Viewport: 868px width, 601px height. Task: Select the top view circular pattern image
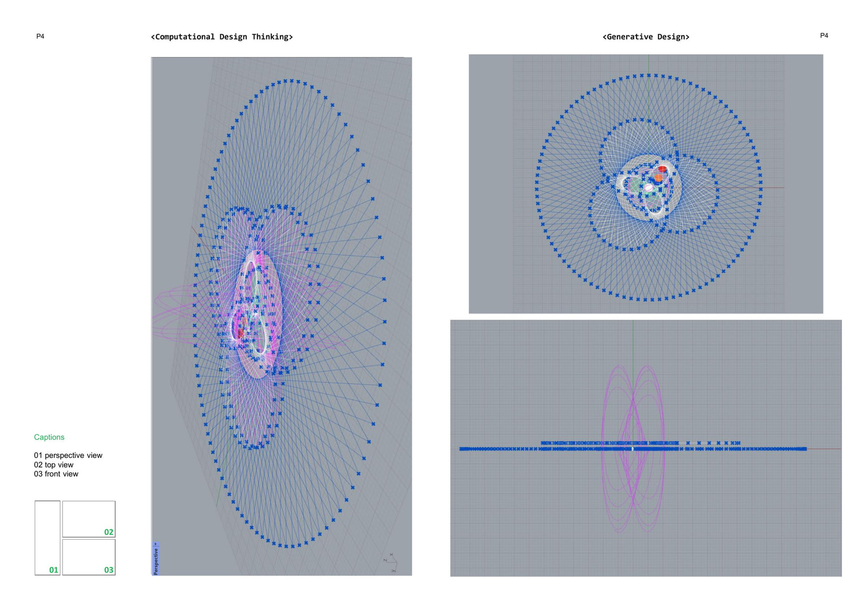pos(646,183)
